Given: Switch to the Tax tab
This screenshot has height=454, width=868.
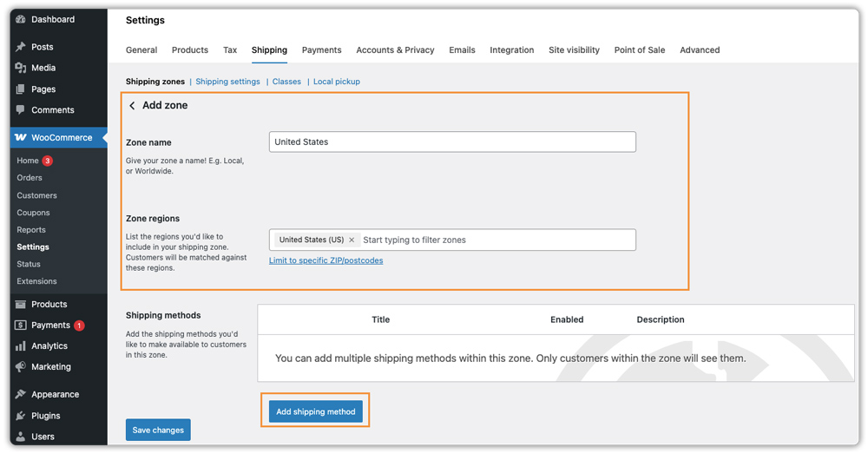Looking at the screenshot, I should (x=230, y=49).
